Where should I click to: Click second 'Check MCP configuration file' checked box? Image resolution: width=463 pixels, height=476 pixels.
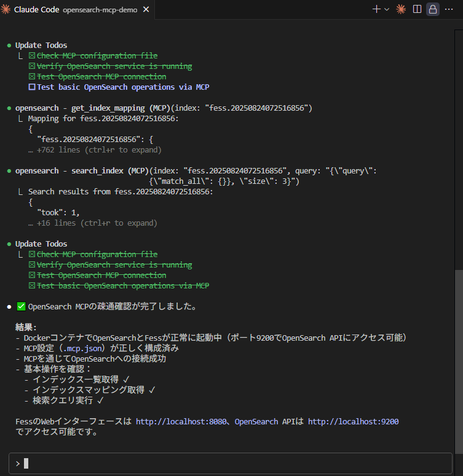coord(31,254)
